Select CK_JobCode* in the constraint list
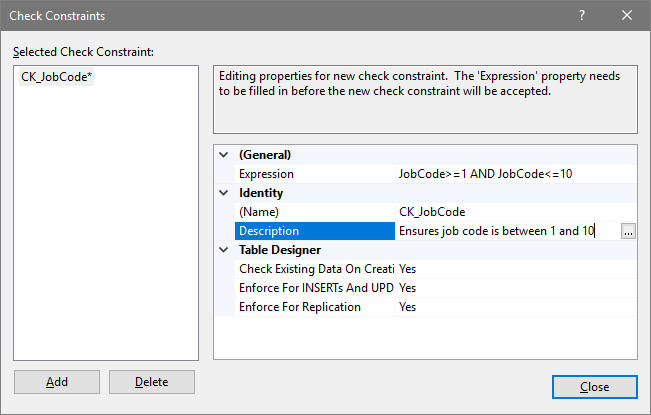Viewport: 651px width, 415px height. pos(56,77)
